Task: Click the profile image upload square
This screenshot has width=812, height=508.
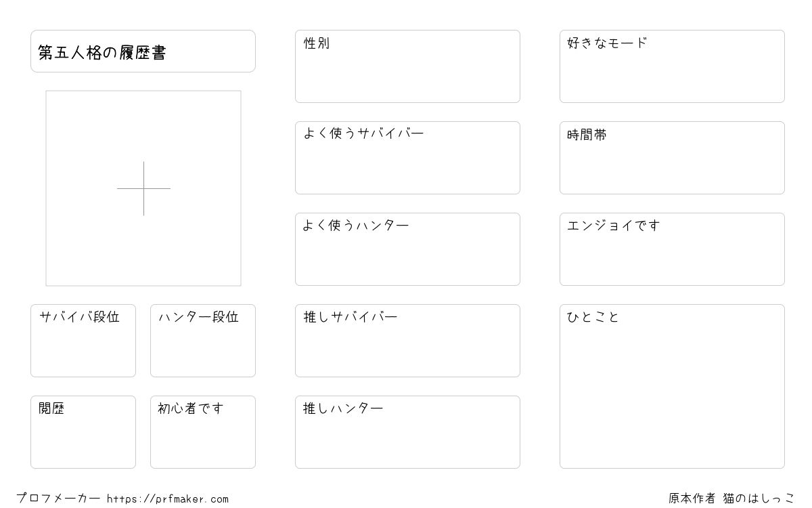Action: [143, 188]
